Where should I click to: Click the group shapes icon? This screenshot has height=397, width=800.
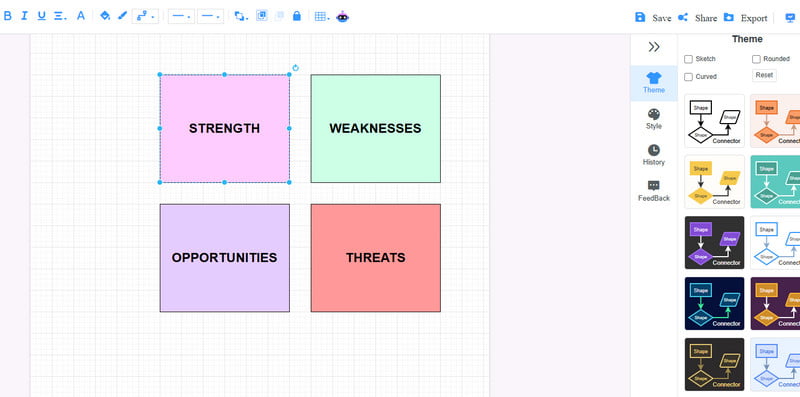(x=262, y=16)
